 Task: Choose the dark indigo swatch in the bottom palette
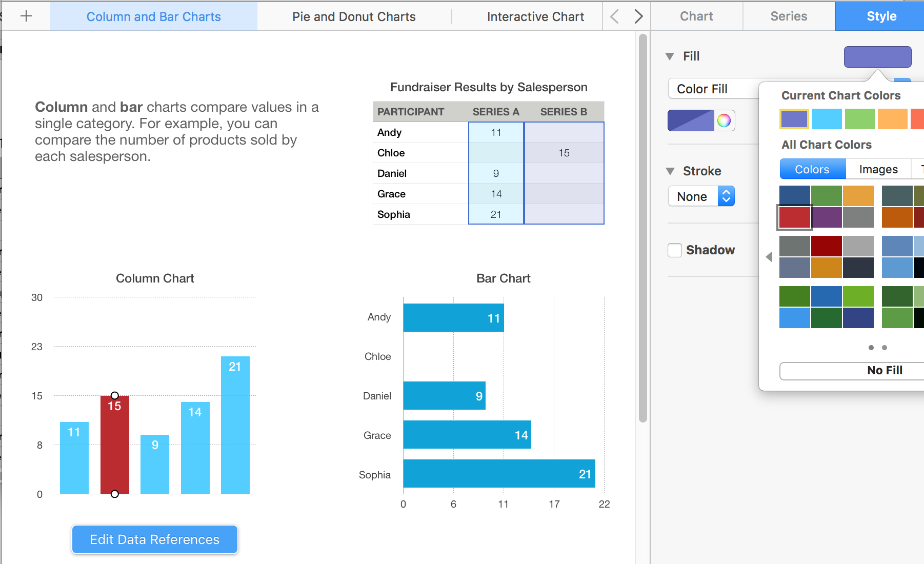point(858,318)
